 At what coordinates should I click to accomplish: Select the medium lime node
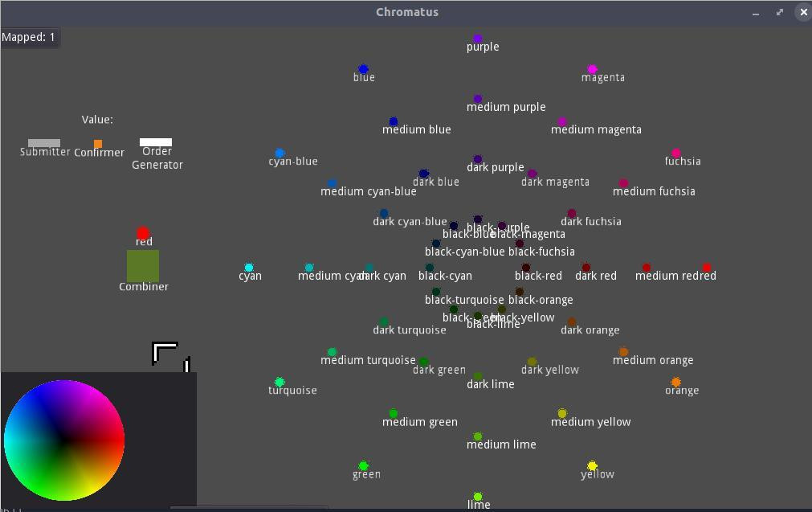pos(477,436)
